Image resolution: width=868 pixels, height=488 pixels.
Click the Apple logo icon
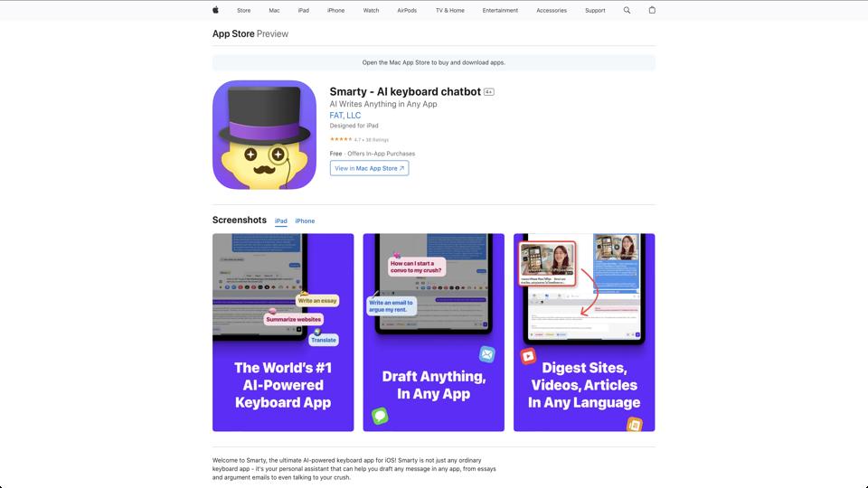[215, 10]
